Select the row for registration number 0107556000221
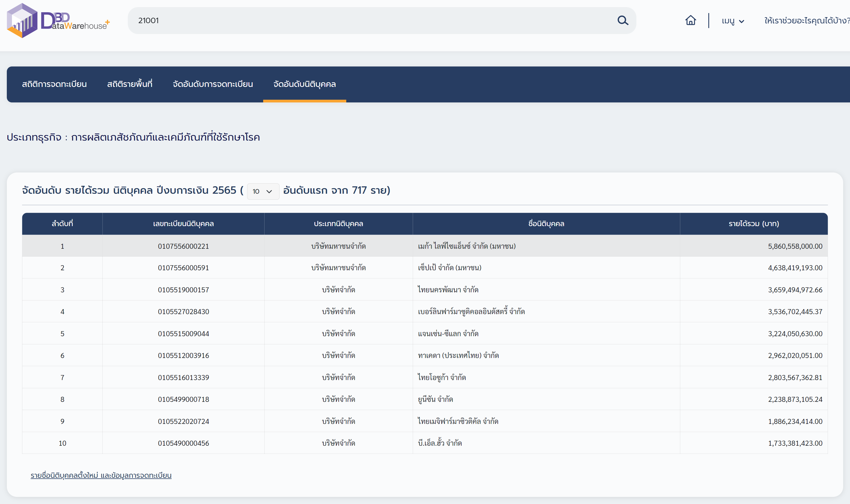 click(x=183, y=246)
